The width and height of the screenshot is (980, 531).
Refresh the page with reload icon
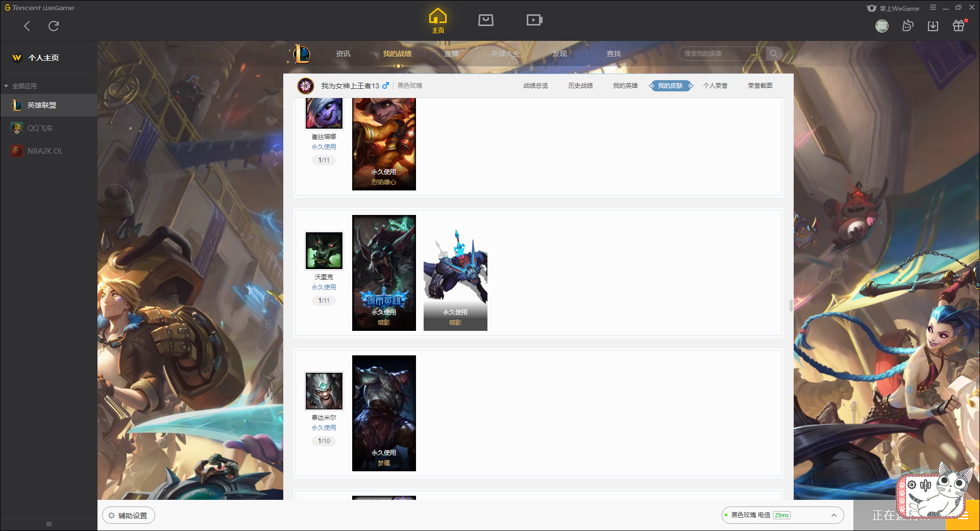[x=54, y=26]
